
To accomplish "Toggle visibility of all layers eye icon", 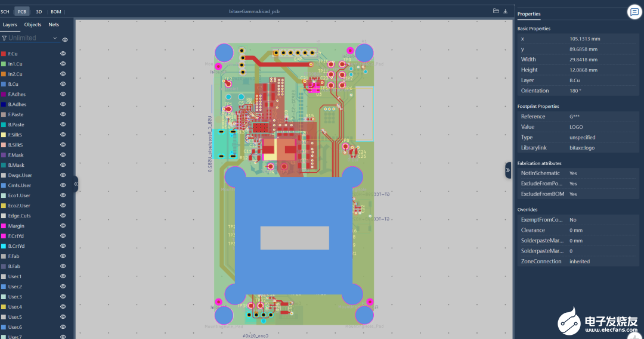I will click(x=65, y=39).
